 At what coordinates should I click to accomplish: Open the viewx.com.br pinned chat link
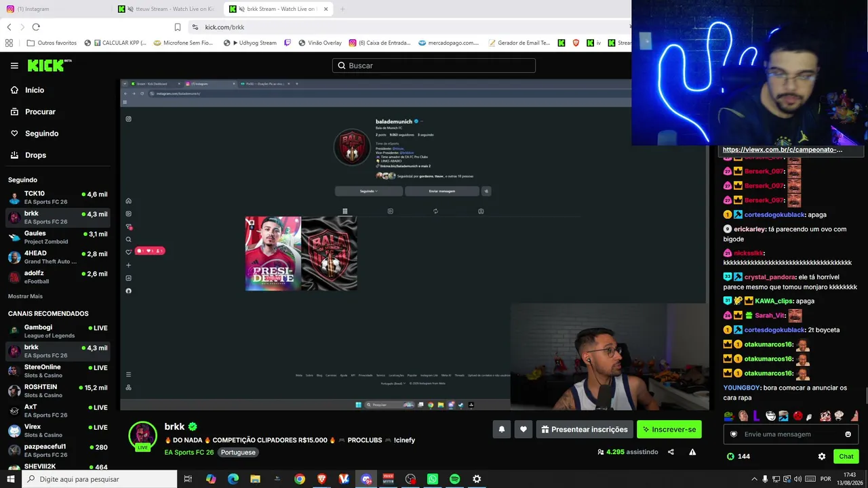click(783, 150)
